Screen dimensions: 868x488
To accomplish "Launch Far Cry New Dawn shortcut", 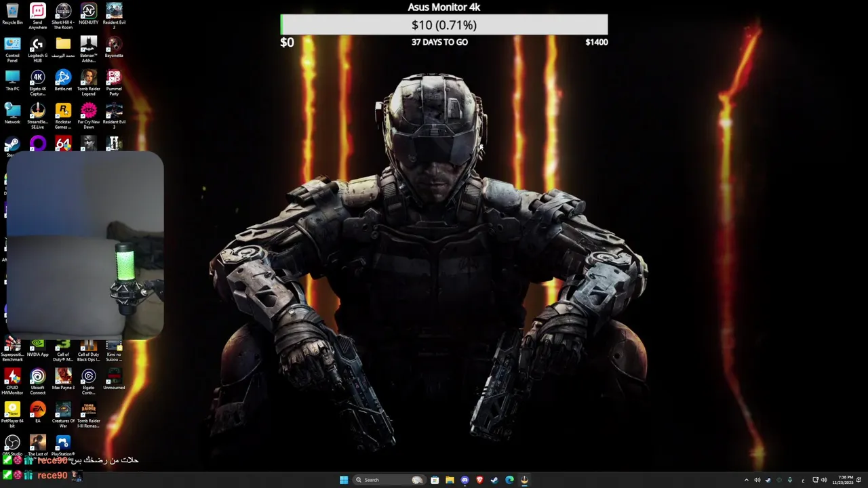I will pos(88,116).
